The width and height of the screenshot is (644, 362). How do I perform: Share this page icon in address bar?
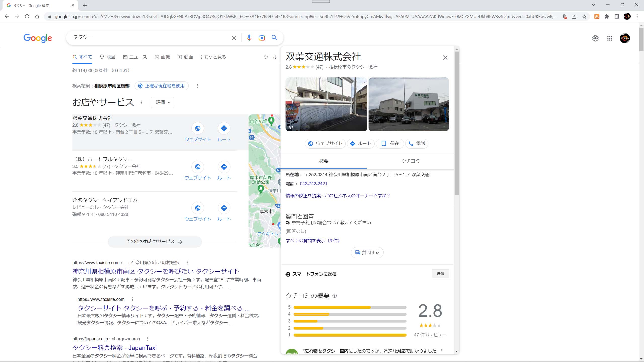pyautogui.click(x=574, y=17)
